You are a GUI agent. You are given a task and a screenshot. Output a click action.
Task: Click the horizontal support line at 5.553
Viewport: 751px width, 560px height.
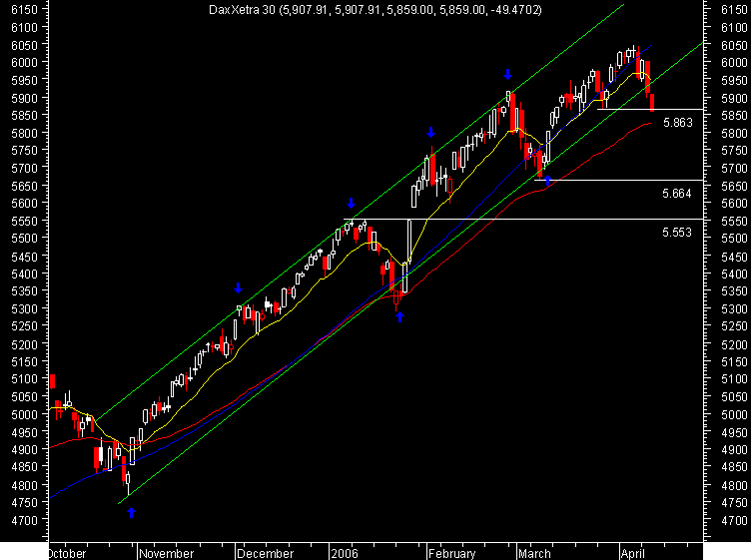click(523, 220)
